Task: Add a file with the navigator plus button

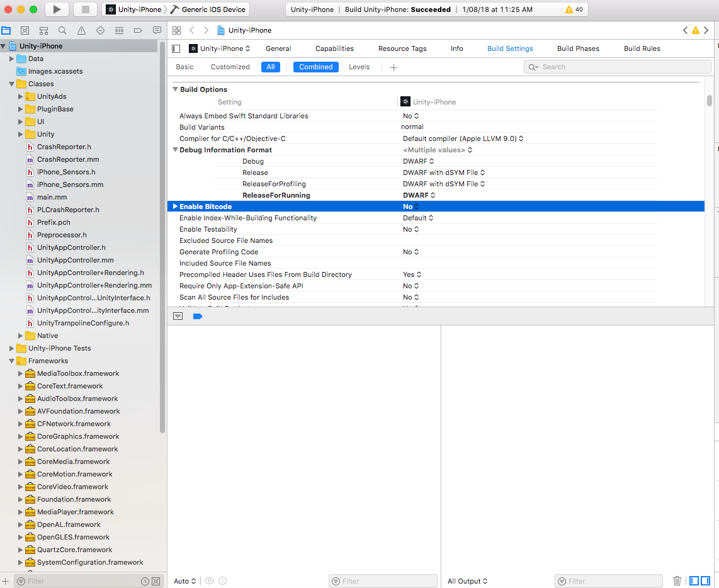Action: point(6,581)
